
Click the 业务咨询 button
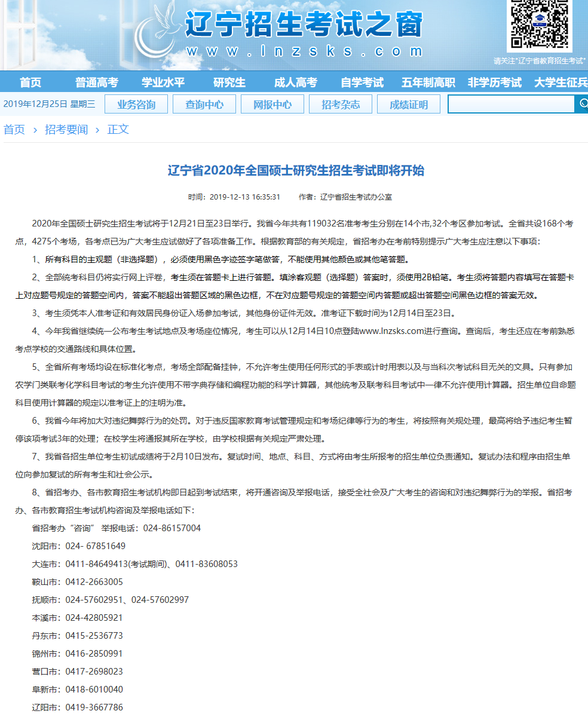click(136, 105)
